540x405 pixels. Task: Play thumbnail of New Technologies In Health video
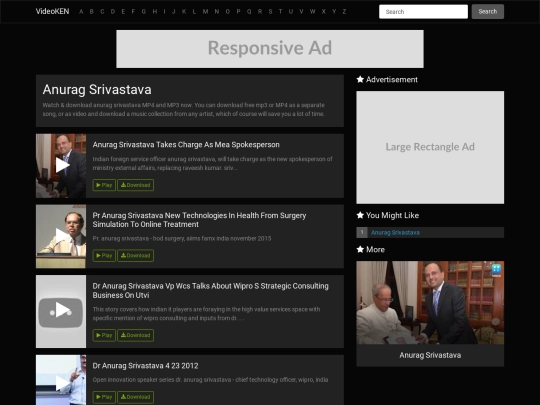[61, 236]
